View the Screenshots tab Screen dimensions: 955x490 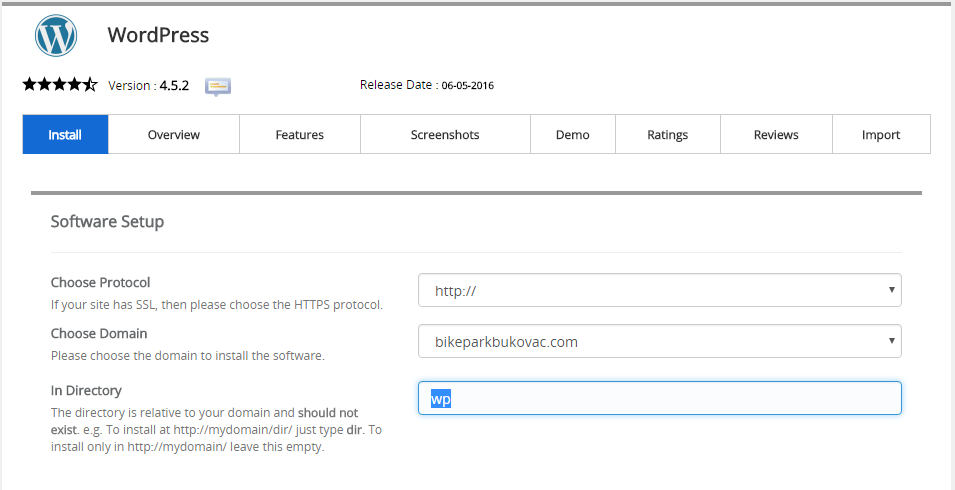point(445,135)
